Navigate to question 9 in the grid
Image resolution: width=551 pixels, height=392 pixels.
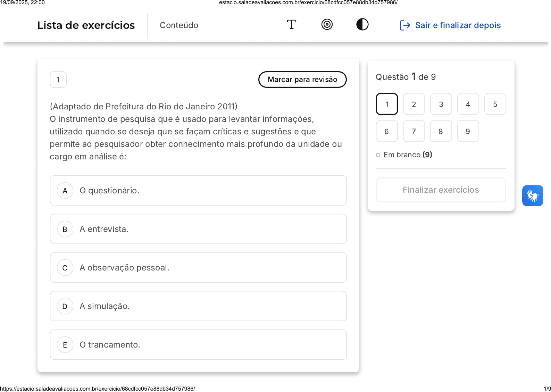(468, 131)
